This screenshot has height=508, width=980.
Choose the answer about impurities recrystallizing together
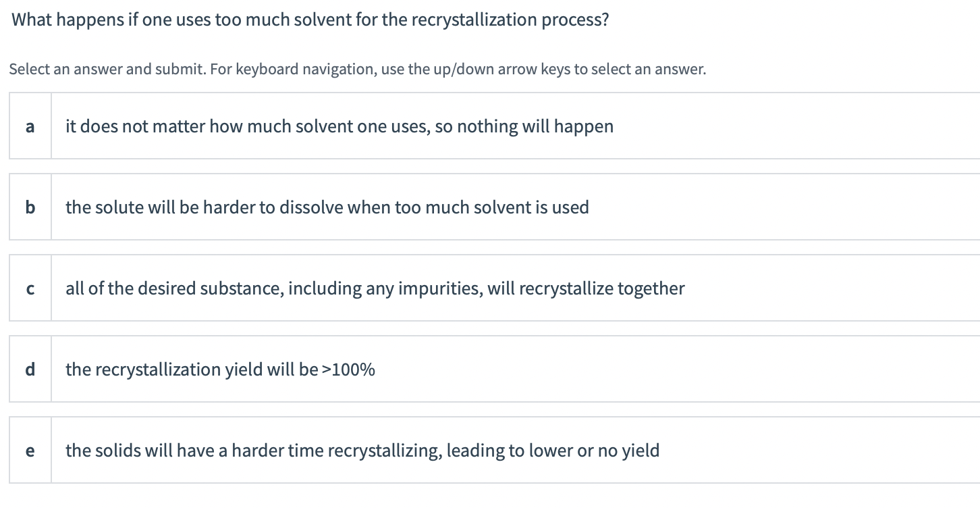(375, 288)
